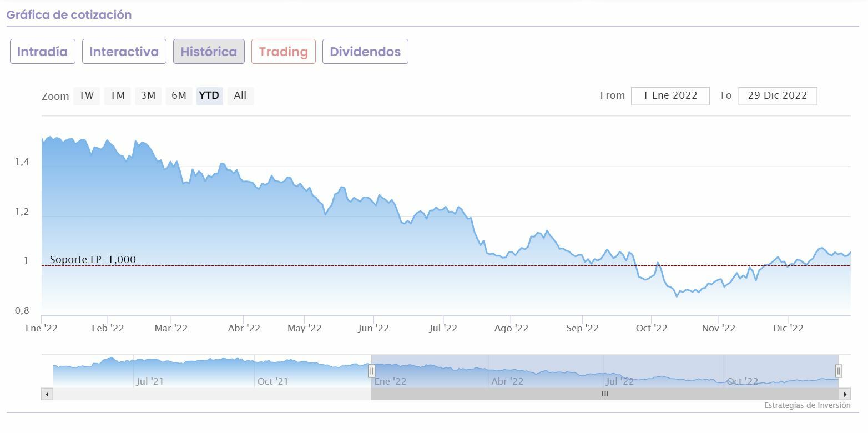
Task: Click the Soporte LP: 1,000 line label
Action: click(93, 260)
